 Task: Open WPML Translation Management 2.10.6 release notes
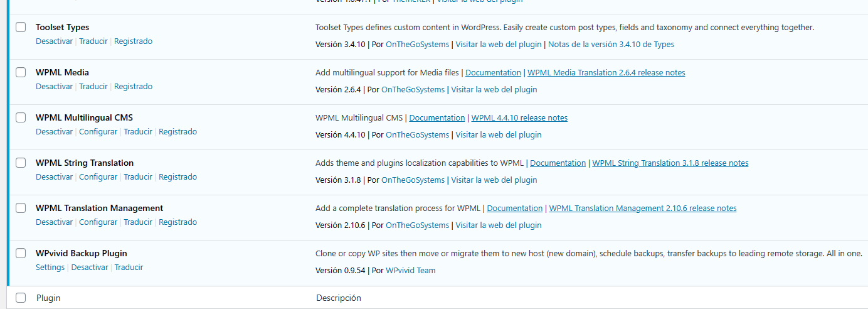(642, 209)
